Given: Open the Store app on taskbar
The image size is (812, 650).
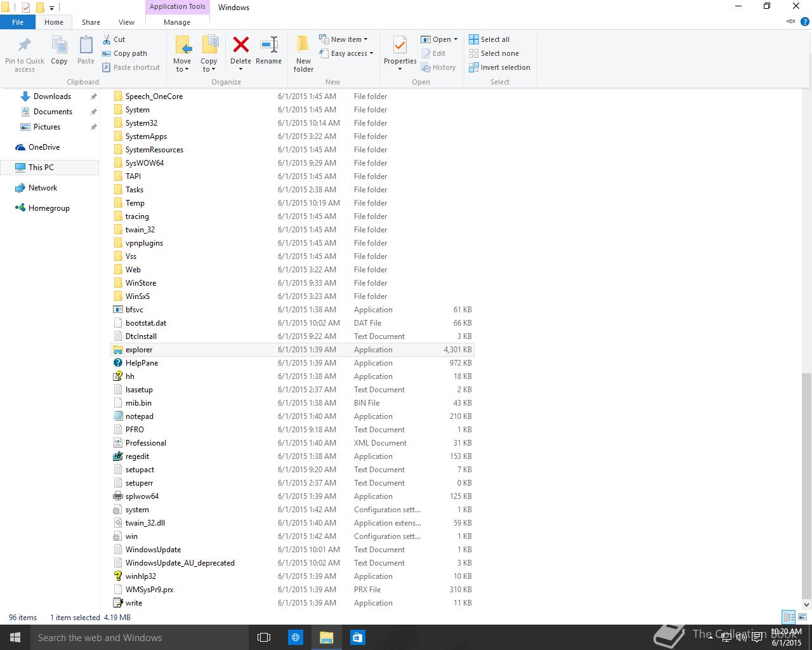Looking at the screenshot, I should pos(357,637).
